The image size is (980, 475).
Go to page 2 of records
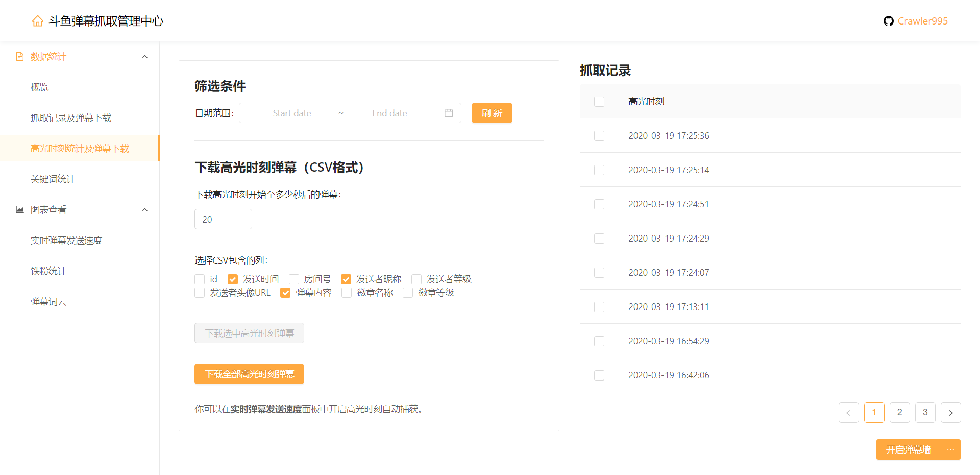900,413
